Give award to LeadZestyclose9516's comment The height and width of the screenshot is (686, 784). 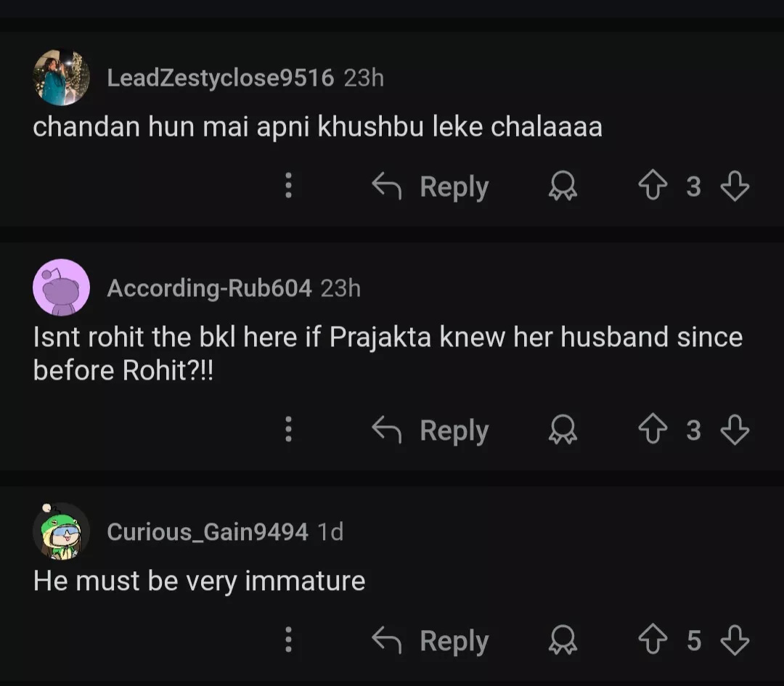tap(562, 187)
